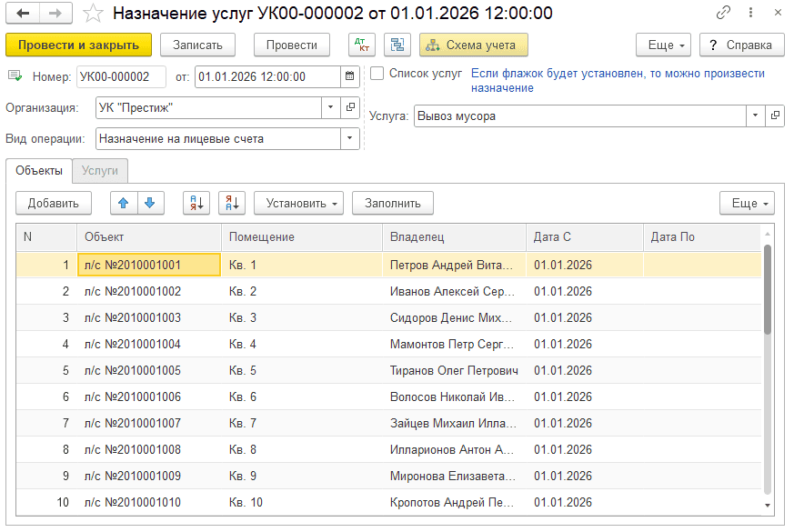
Task: Open the calendar date picker
Action: pyautogui.click(x=349, y=76)
